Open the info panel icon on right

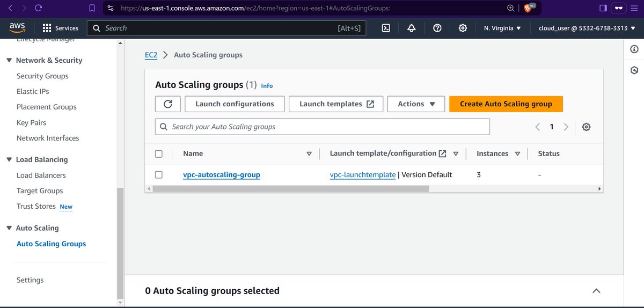coord(634,49)
